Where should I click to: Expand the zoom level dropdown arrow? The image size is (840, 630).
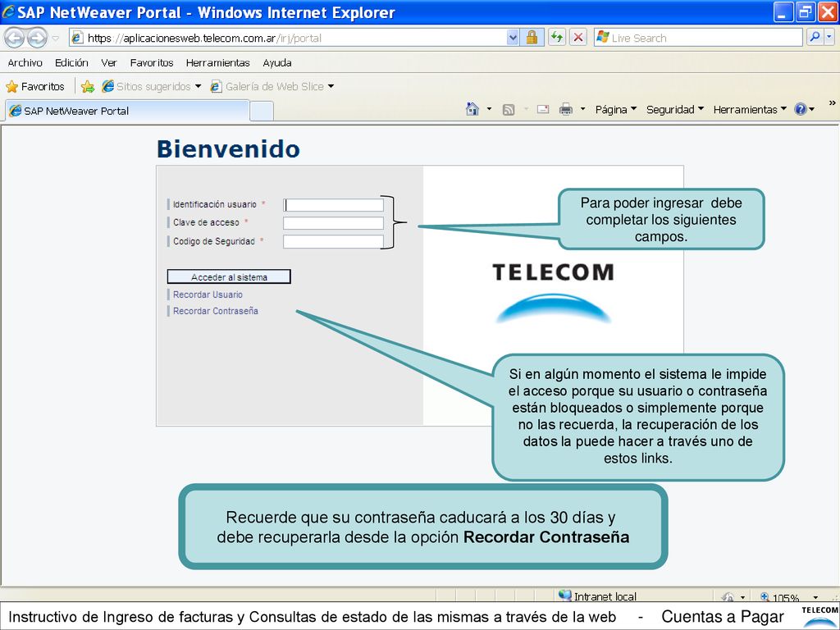tap(815, 597)
